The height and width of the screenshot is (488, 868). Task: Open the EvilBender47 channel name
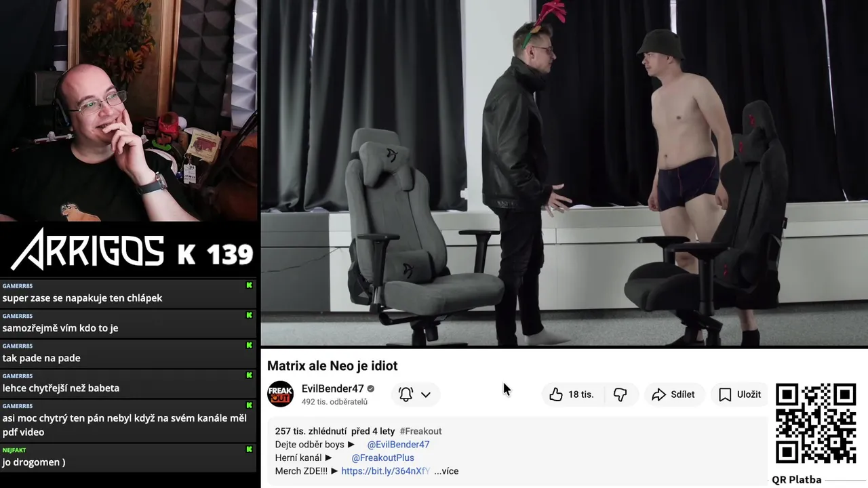click(333, 389)
